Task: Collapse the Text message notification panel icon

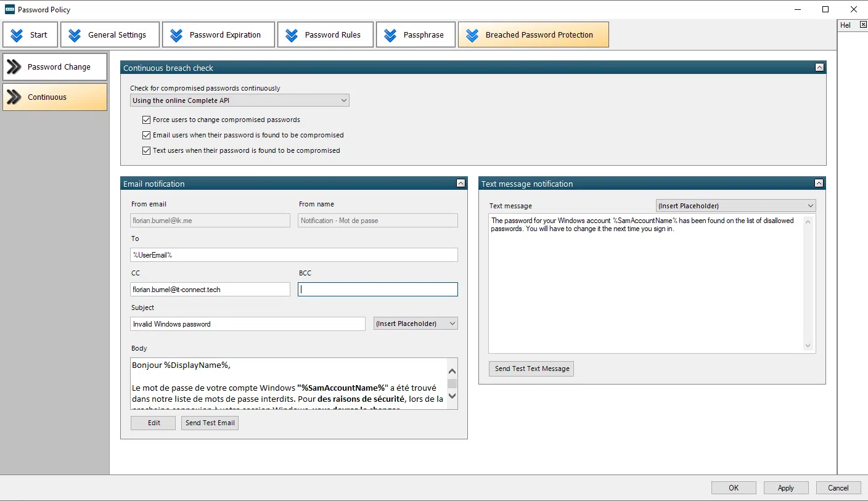Action: click(819, 183)
